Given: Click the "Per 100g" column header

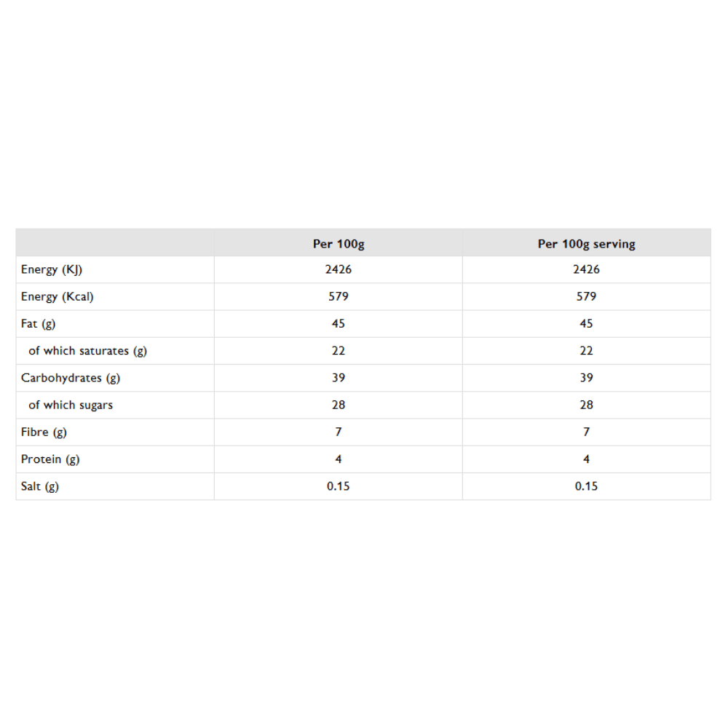Looking at the screenshot, I should pos(339,244).
